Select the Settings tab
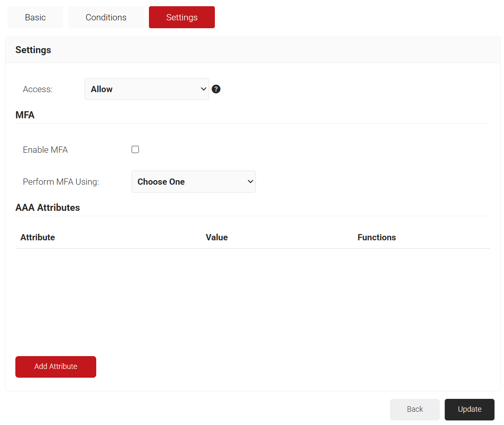The image size is (504, 425). [182, 17]
